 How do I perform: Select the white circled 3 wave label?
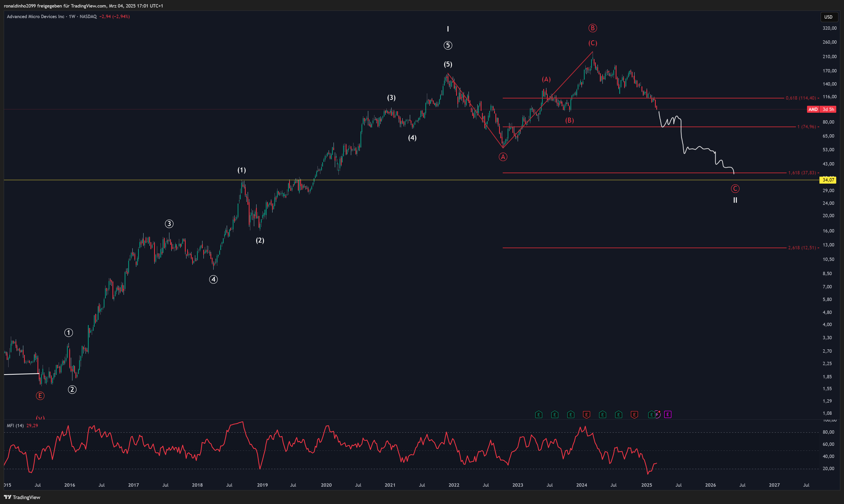point(169,224)
